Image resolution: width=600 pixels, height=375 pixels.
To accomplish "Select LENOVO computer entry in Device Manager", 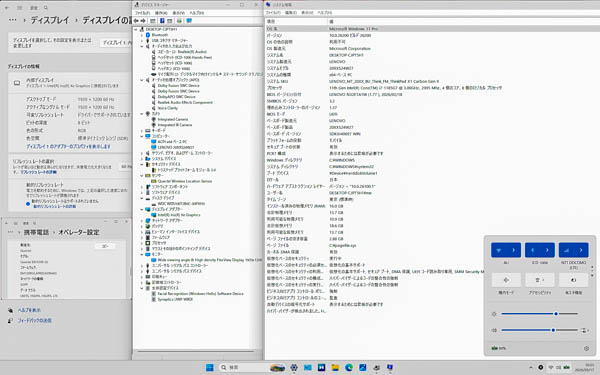I will point(176,147).
